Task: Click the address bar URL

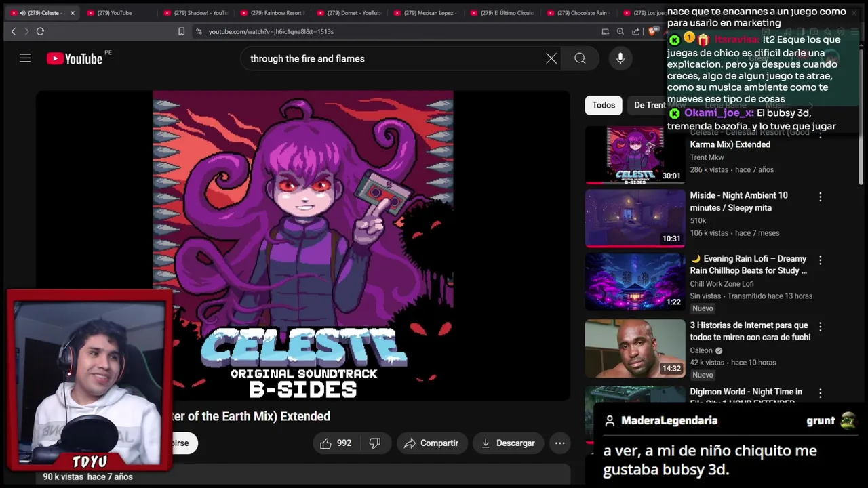Action: coord(271,31)
